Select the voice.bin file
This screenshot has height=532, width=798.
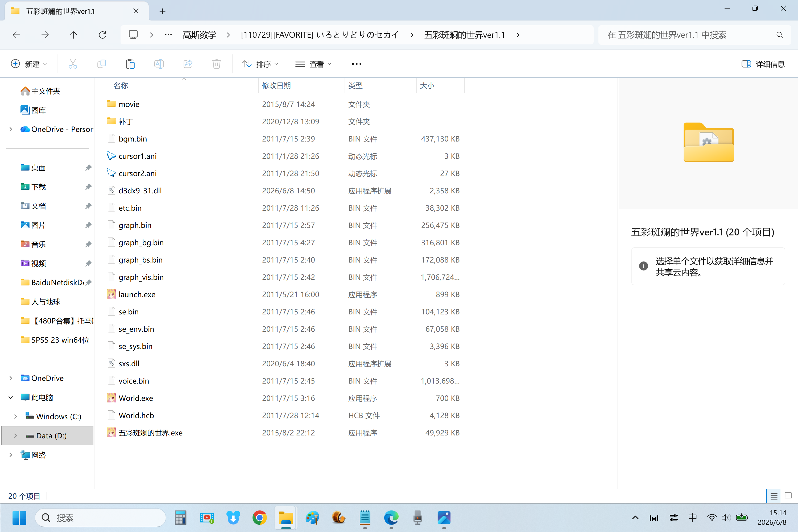pyautogui.click(x=134, y=381)
